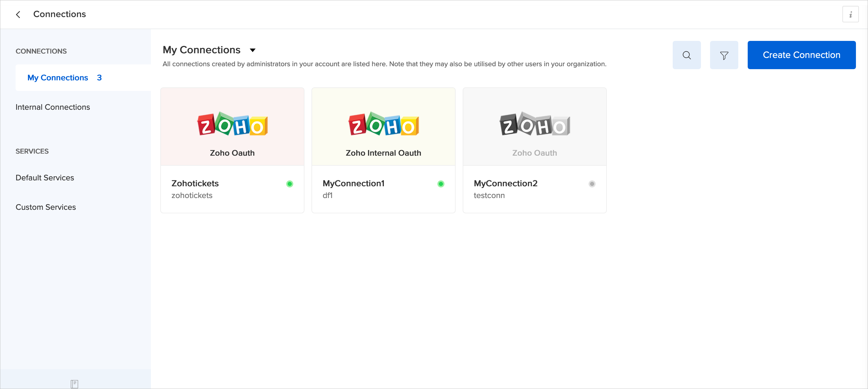Click the green status dot on Zohotickets
This screenshot has width=868, height=389.
click(x=289, y=184)
